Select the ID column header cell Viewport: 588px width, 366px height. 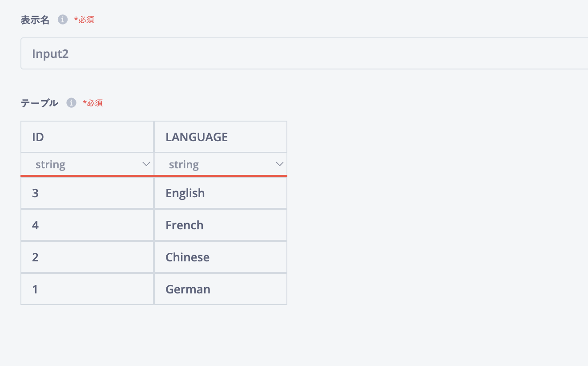pyautogui.click(x=87, y=137)
